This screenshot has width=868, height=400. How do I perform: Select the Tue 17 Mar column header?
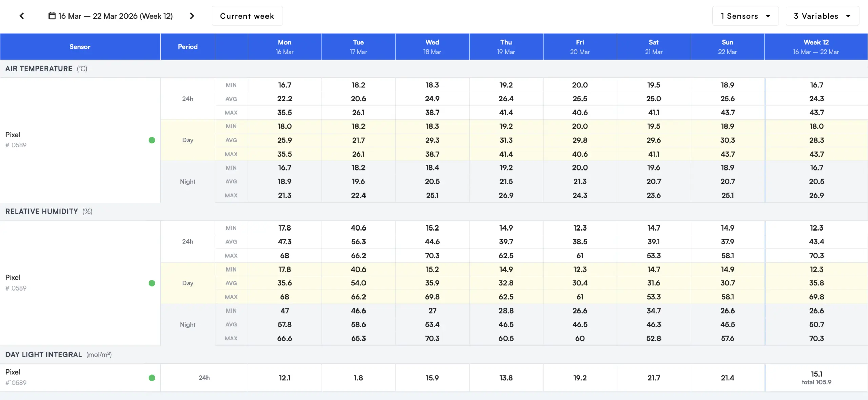click(x=358, y=47)
